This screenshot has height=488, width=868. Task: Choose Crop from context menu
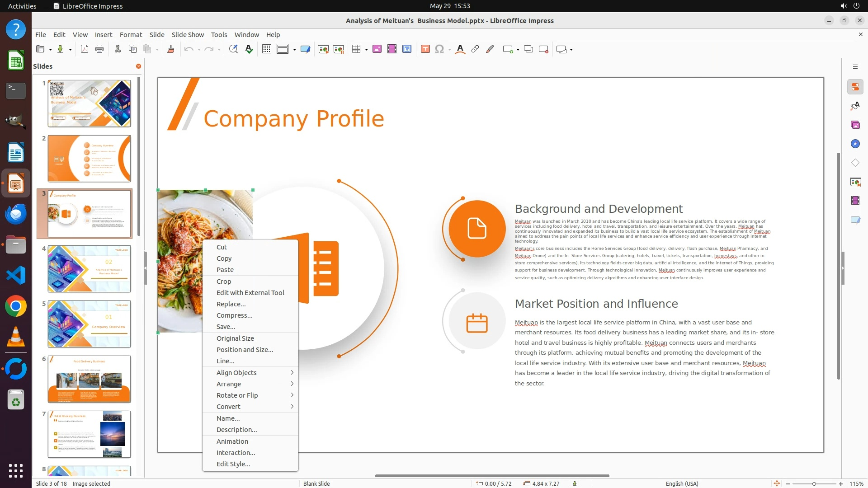[x=224, y=281]
